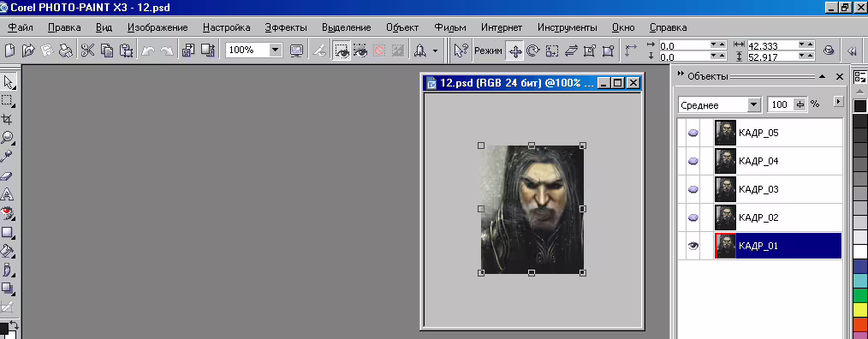
Task: Select the Rectangle Mask tool
Action: [8, 101]
